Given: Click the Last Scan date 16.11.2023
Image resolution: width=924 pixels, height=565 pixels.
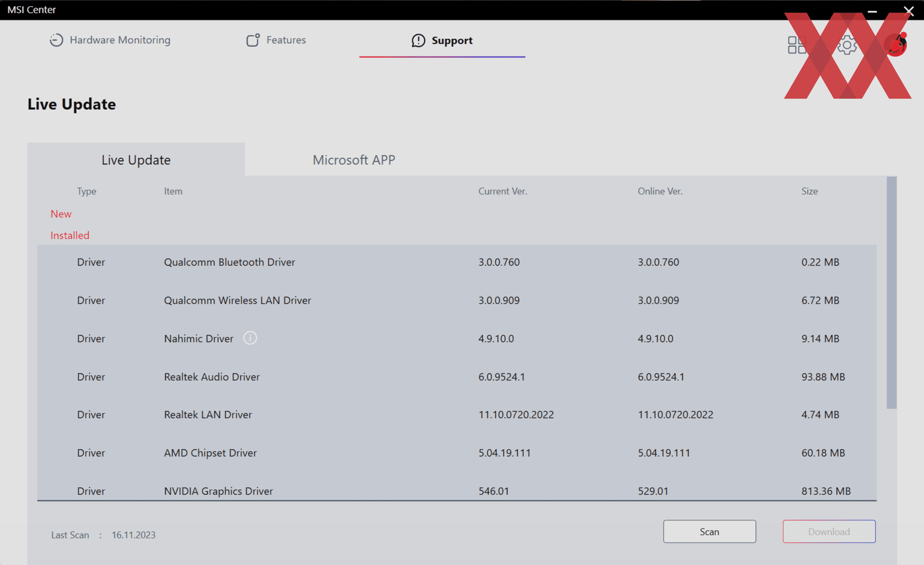Looking at the screenshot, I should tap(133, 535).
